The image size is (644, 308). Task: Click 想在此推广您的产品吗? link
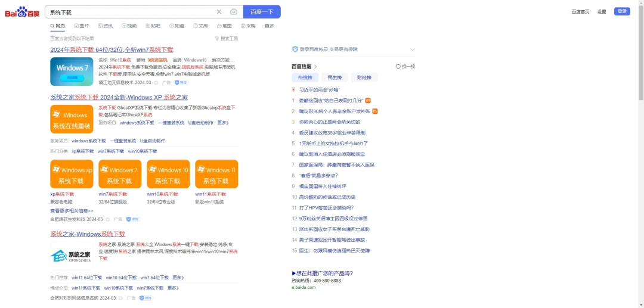pyautogui.click(x=323, y=273)
